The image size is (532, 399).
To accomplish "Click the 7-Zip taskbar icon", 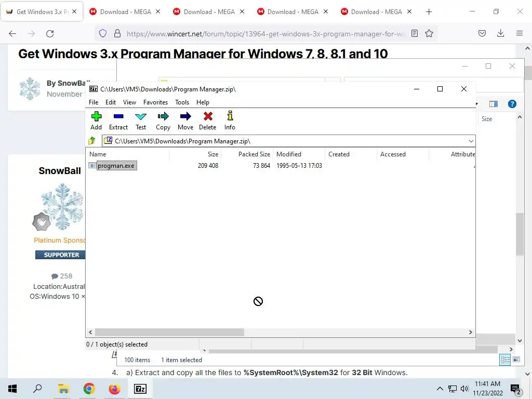I will (140, 389).
